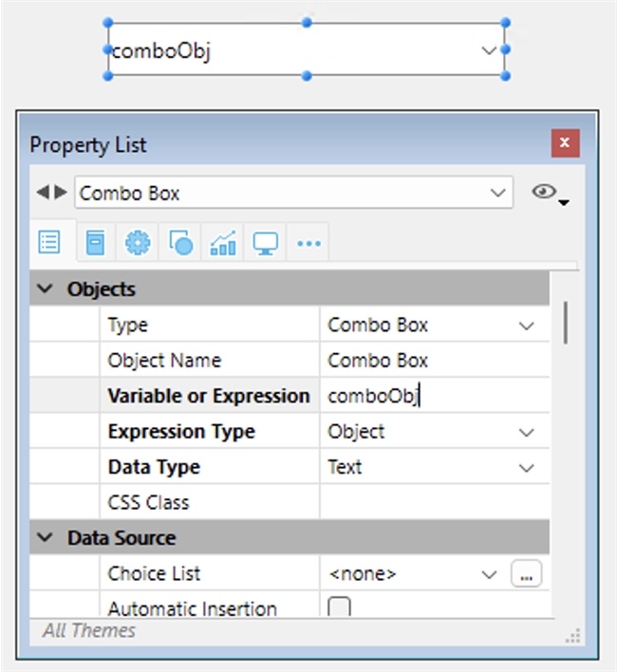Collapse the Objects section
Viewport: 617px width, 672px height.
click(x=45, y=289)
